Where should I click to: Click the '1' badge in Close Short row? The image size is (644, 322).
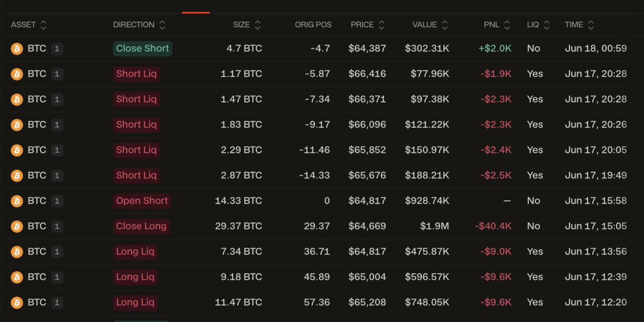pos(57,49)
